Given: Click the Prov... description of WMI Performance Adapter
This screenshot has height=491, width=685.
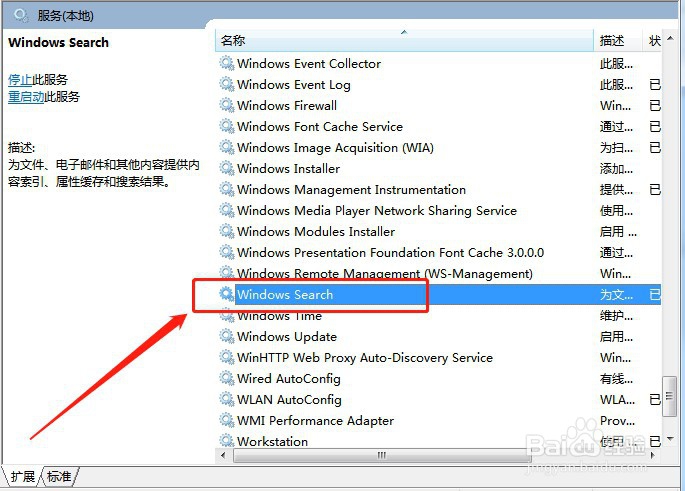Looking at the screenshot, I should (617, 420).
